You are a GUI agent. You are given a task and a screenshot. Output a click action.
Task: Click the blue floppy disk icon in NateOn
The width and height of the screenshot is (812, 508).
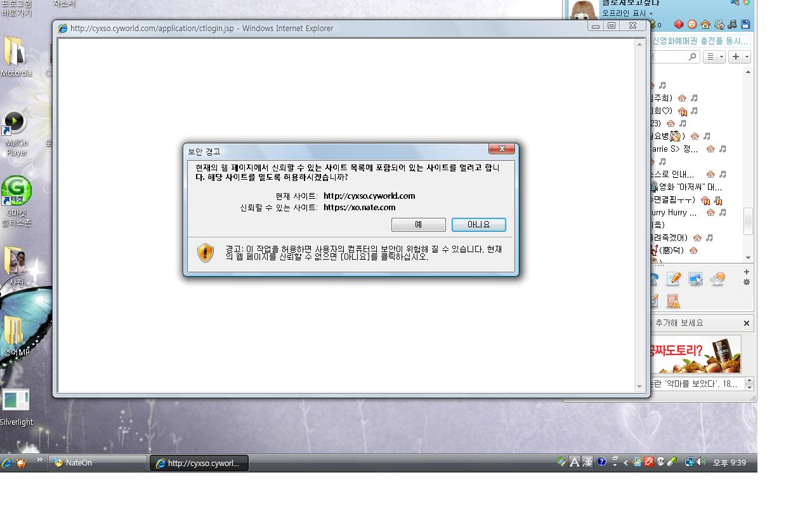[x=745, y=24]
